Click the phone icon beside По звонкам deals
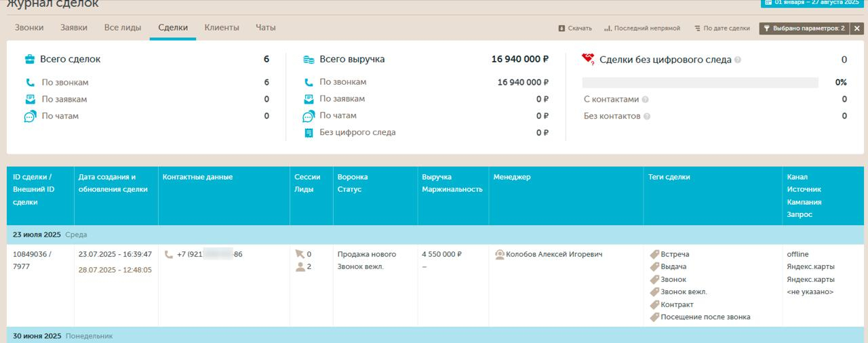The image size is (868, 343). click(30, 83)
